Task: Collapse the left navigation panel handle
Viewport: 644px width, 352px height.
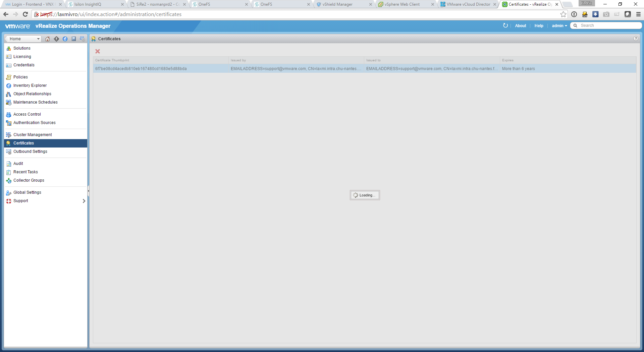Action: 88,191
